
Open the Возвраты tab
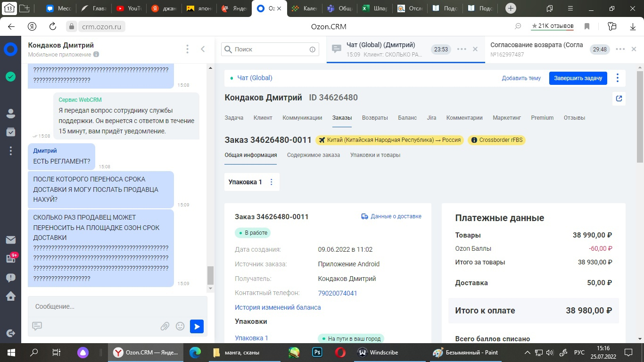pos(375,118)
